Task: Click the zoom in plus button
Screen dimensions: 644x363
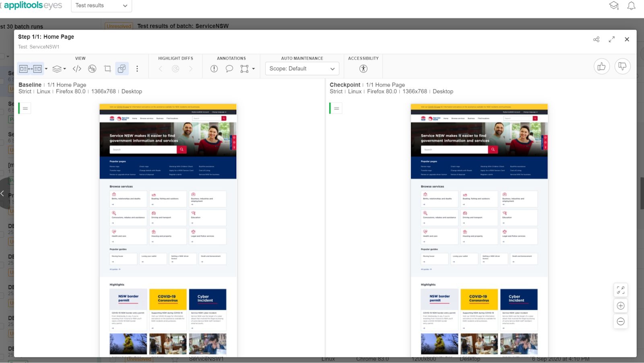Action: [620, 306]
